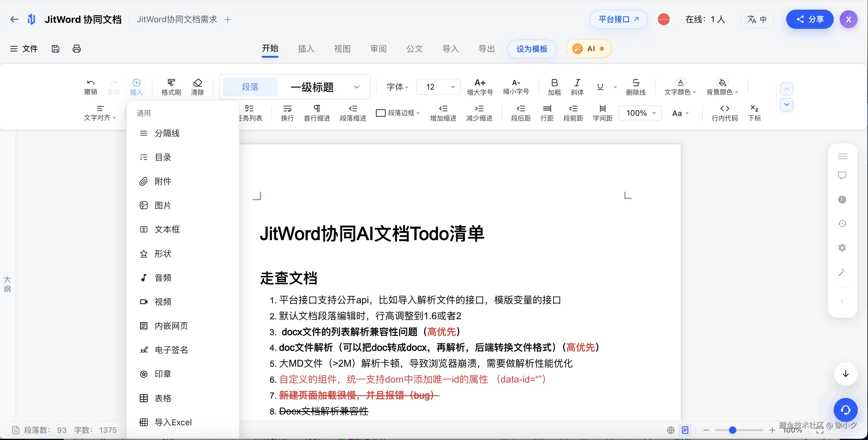Screen dimensions: 868x440
Task: Open the 文件 menu button
Action: (x=23, y=49)
